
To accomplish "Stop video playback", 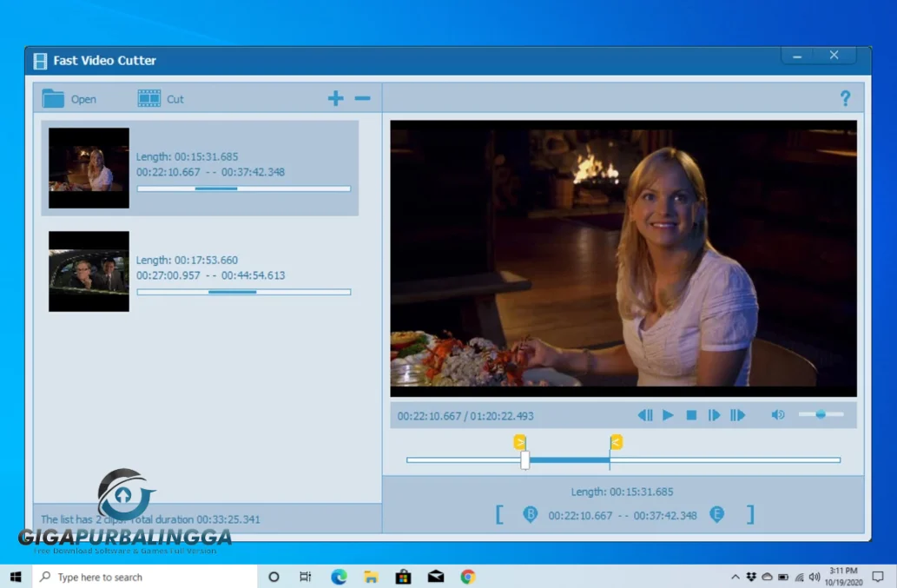I will click(691, 415).
